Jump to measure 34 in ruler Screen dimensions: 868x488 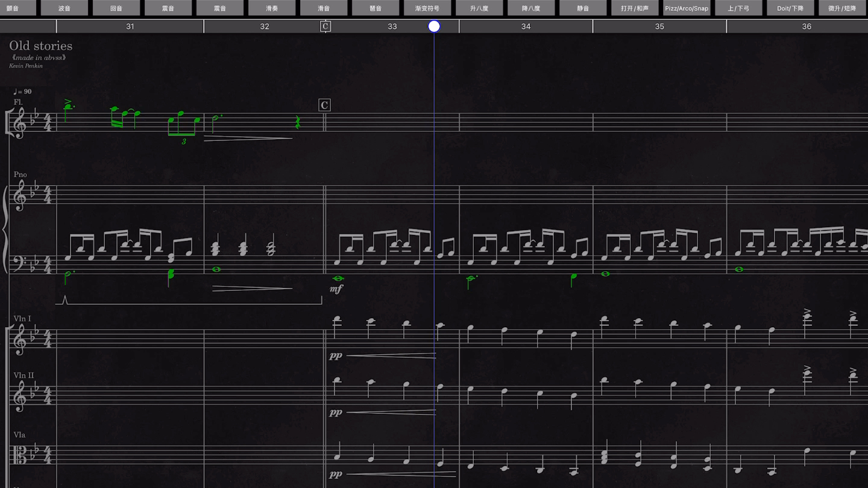[x=526, y=27]
